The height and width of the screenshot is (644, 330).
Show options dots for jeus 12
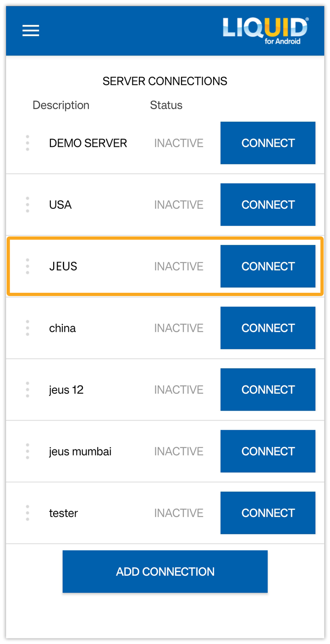tap(27, 390)
